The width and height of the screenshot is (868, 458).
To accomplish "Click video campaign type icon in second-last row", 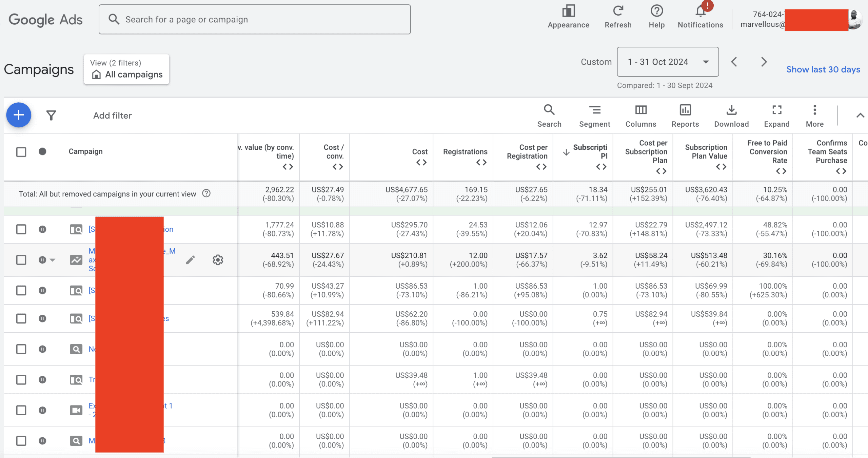I will click(x=76, y=410).
